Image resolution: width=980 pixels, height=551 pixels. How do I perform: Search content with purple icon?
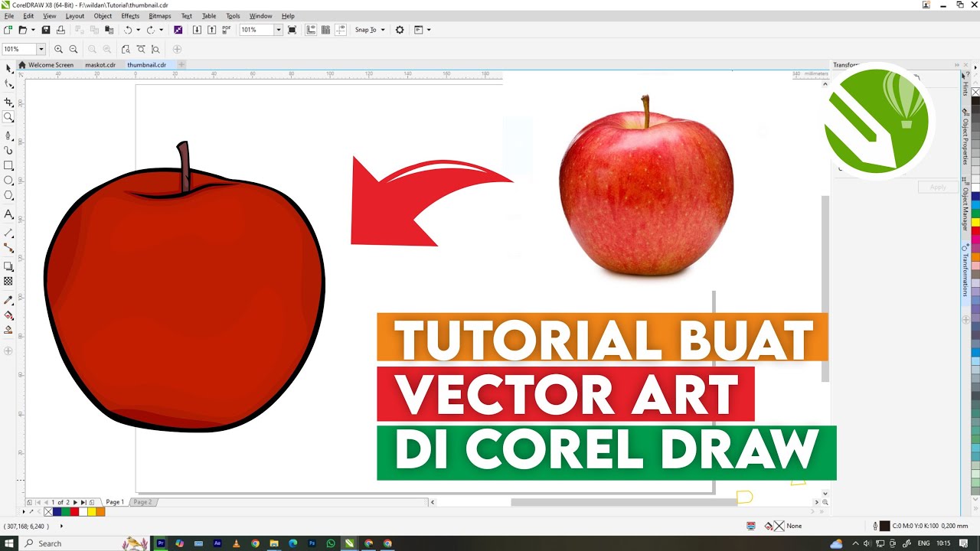click(178, 30)
